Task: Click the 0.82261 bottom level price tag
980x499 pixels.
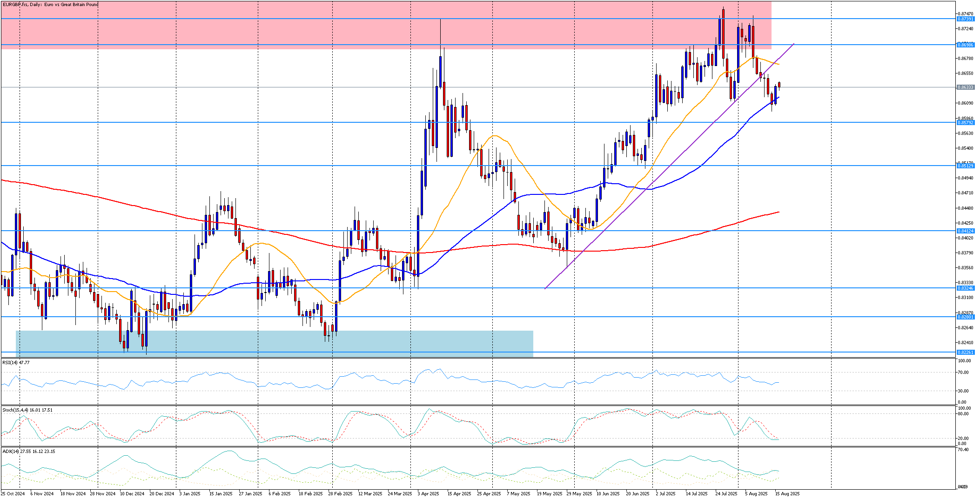Action: click(965, 353)
